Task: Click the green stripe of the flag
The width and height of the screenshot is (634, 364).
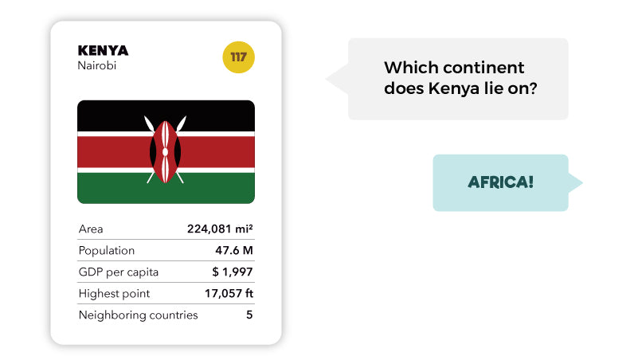Action: coord(112,189)
